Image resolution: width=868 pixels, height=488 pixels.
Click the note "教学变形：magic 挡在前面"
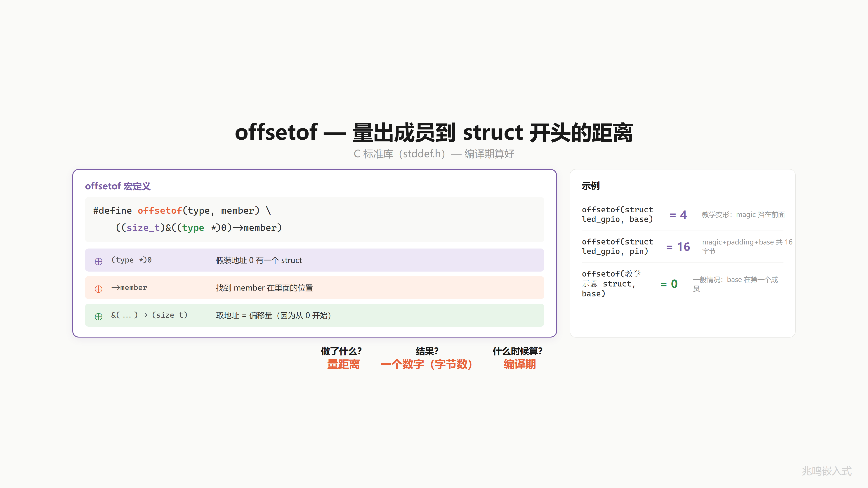pyautogui.click(x=743, y=215)
